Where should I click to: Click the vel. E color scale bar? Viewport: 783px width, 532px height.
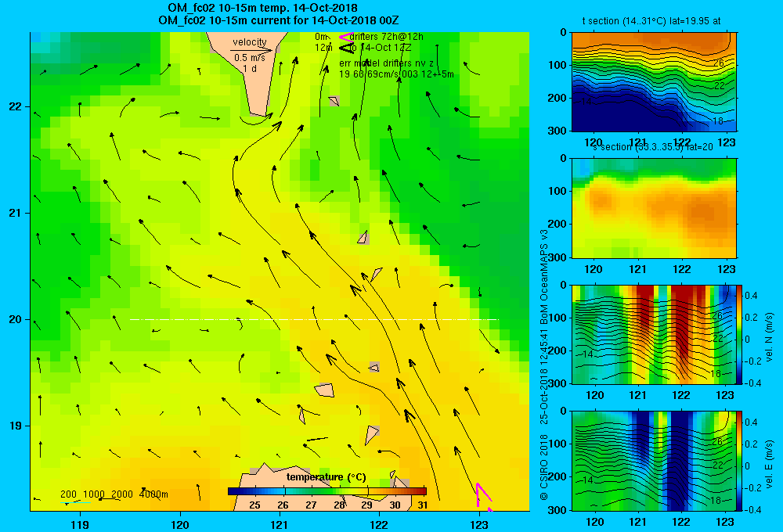tap(740, 461)
